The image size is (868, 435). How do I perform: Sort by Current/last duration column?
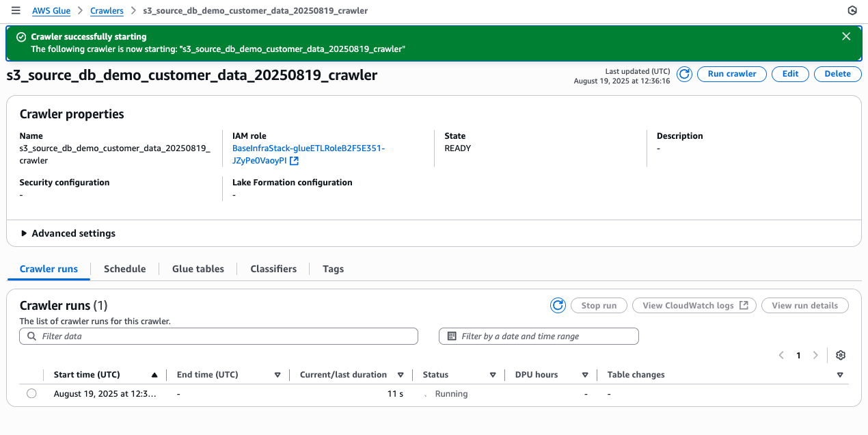[401, 375]
